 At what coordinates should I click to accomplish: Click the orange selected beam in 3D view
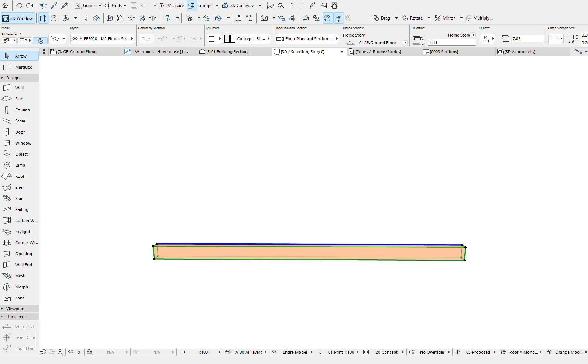[309, 253]
